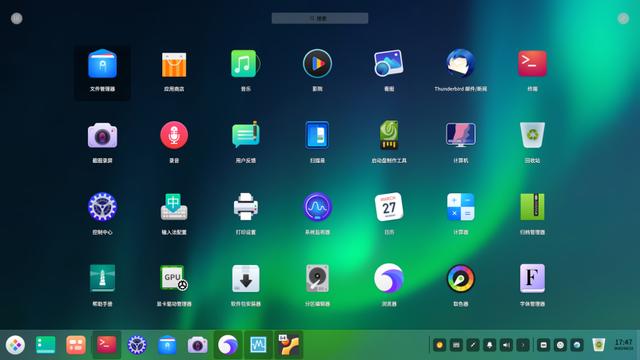Screen dimensions: 640x360
Task: Open the Trash in the launcher grid
Action: 532,135
